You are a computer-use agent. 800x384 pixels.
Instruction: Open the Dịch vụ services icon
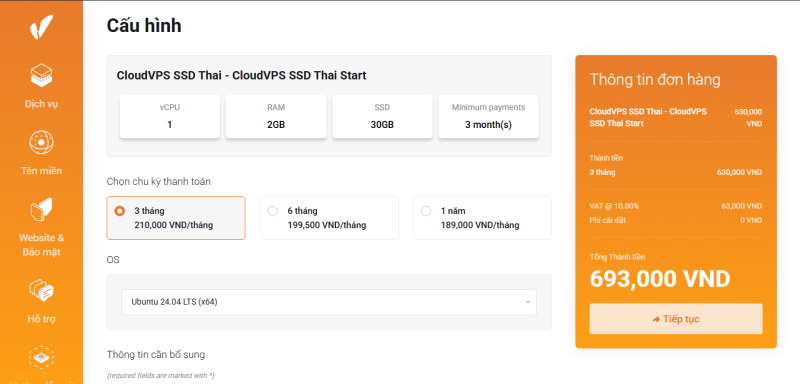pos(41,75)
